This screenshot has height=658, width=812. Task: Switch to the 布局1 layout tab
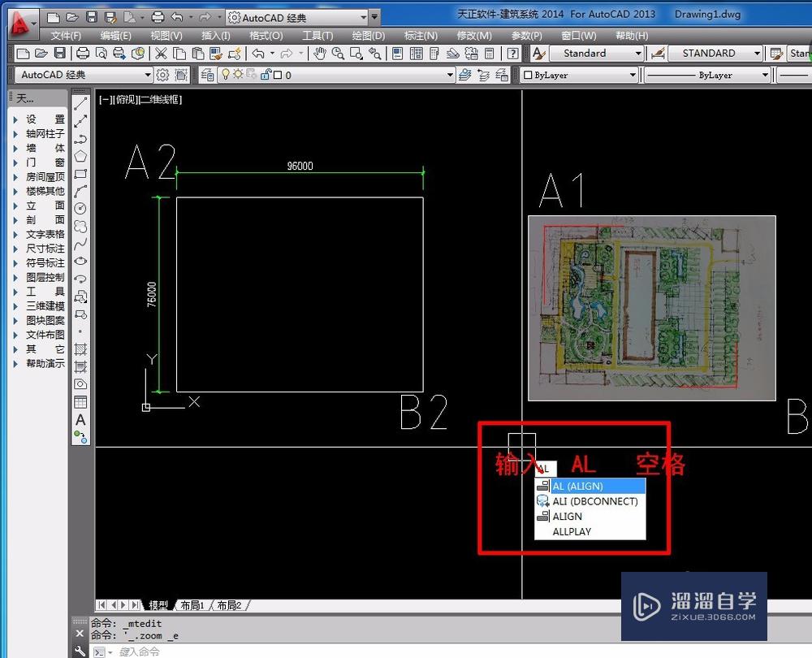(x=192, y=605)
